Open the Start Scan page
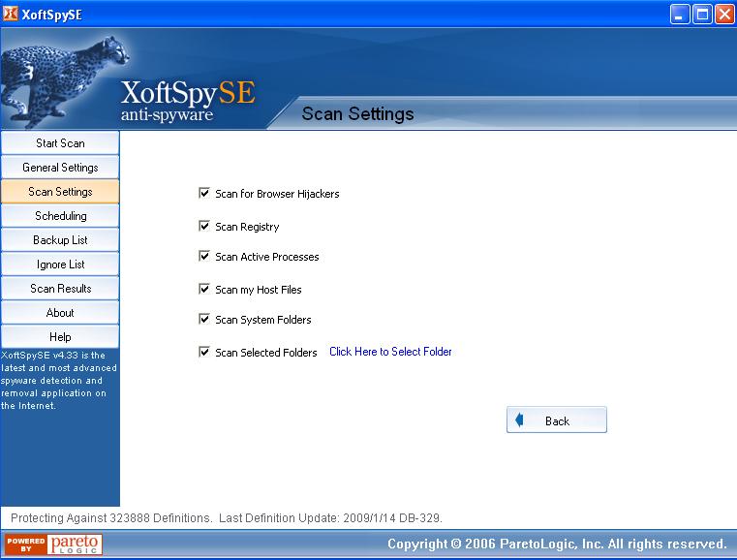The width and height of the screenshot is (737, 560). tap(60, 143)
